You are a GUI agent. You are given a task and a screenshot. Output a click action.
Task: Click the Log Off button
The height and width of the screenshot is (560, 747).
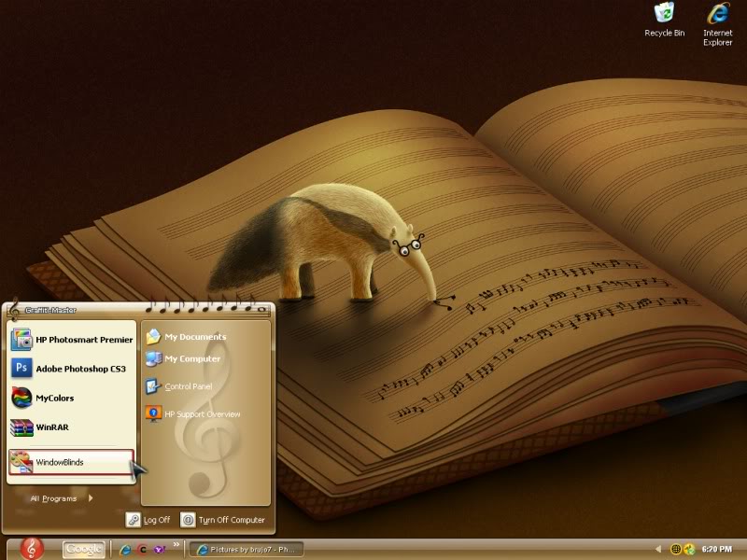(148, 520)
